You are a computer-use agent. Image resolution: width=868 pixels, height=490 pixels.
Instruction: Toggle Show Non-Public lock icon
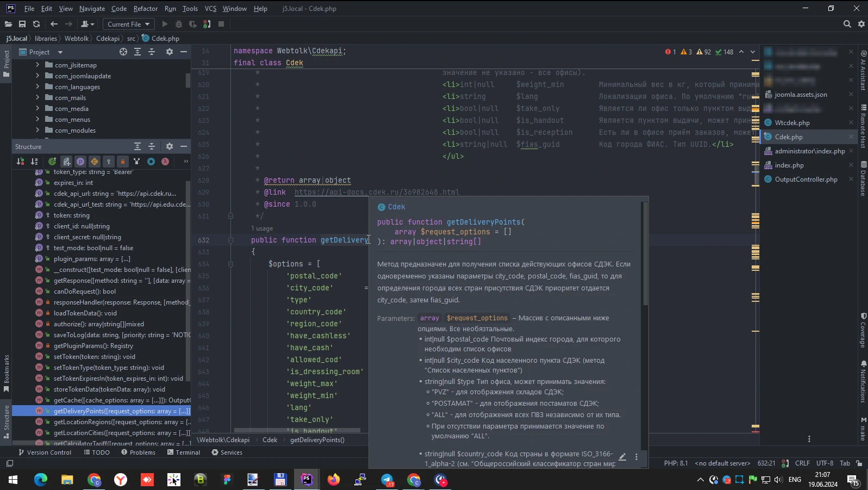(x=123, y=162)
